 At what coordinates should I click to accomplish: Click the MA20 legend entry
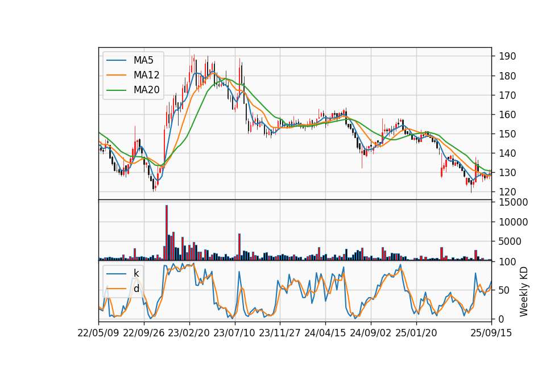[x=133, y=90]
